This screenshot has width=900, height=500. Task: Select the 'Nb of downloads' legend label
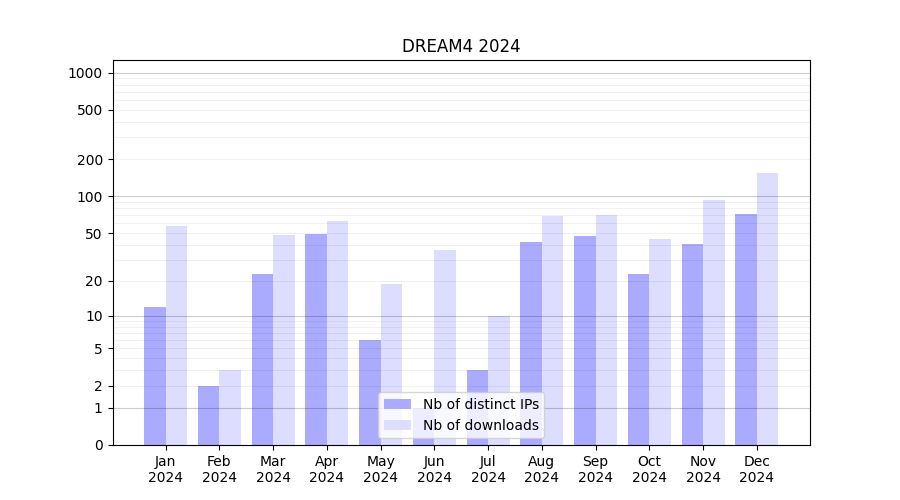tap(480, 425)
